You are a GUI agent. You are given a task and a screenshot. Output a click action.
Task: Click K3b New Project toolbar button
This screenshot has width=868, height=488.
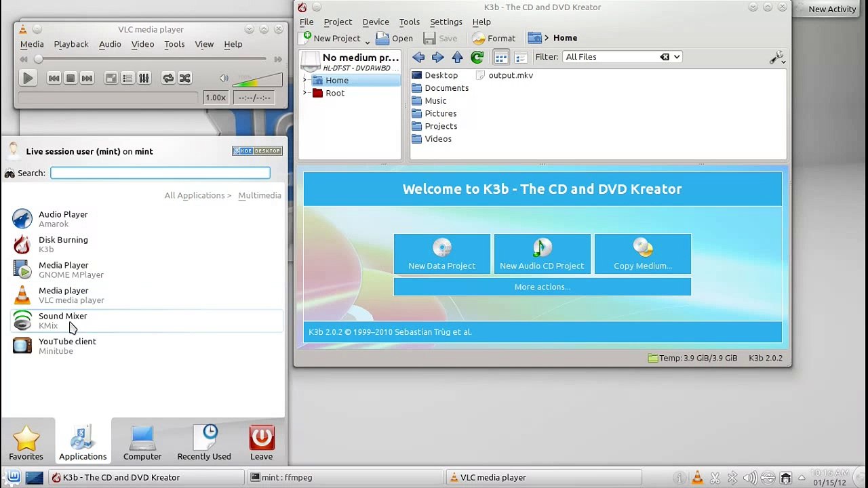click(x=331, y=38)
